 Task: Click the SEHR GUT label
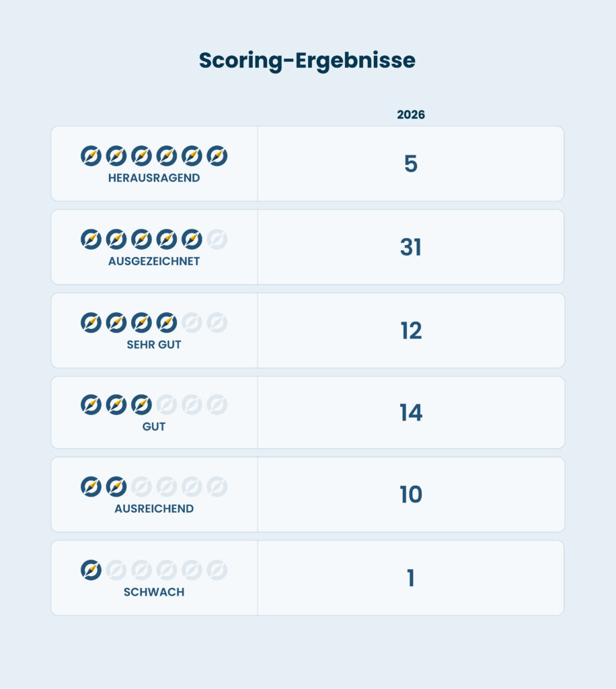click(x=154, y=344)
